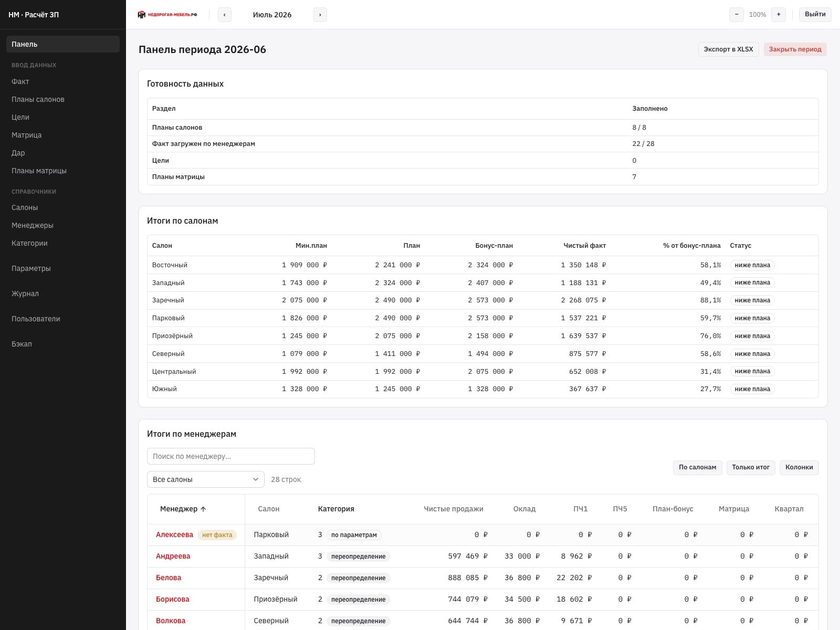Click Экспорт в XLSX button
The image size is (840, 630).
click(x=728, y=49)
